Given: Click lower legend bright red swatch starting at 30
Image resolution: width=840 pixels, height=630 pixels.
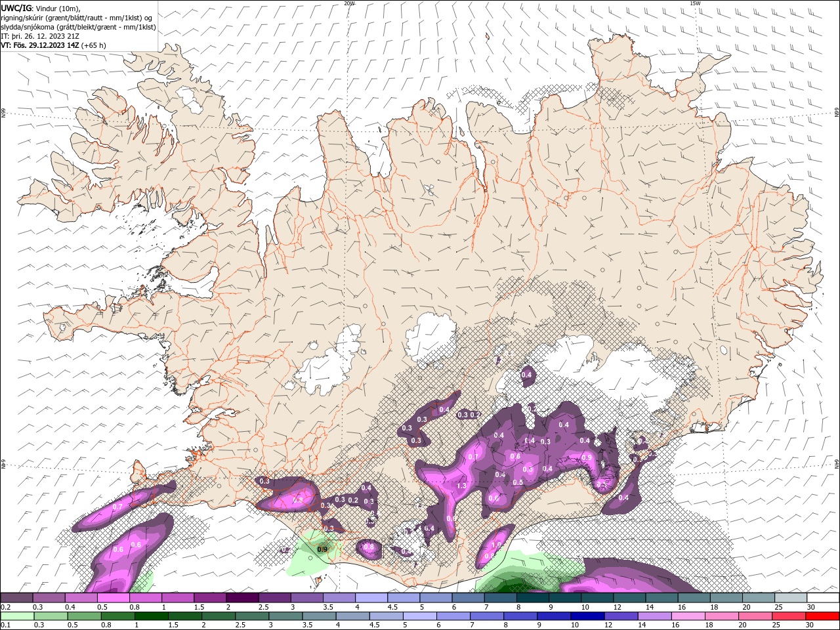Looking at the screenshot, I should 823,616.
